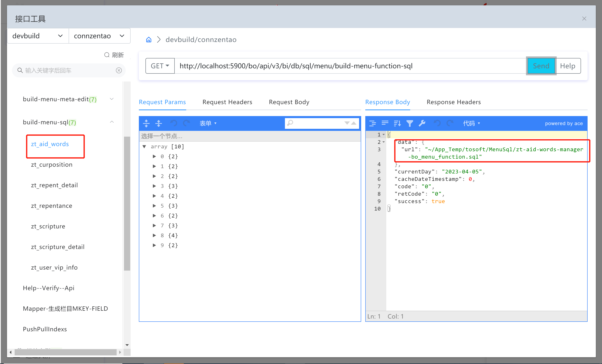Format JSON in response editor

372,123
